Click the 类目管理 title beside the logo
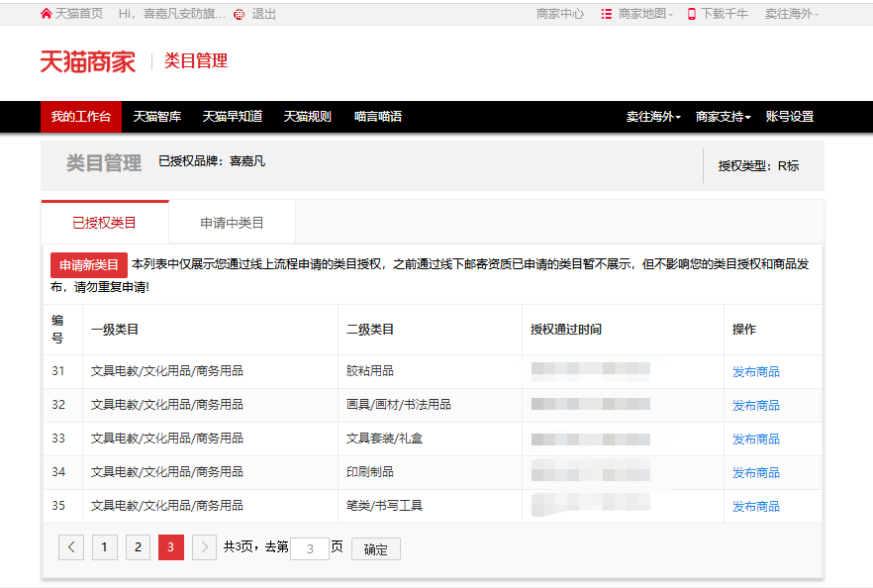Image resolution: width=873 pixels, height=588 pixels. pos(196,60)
